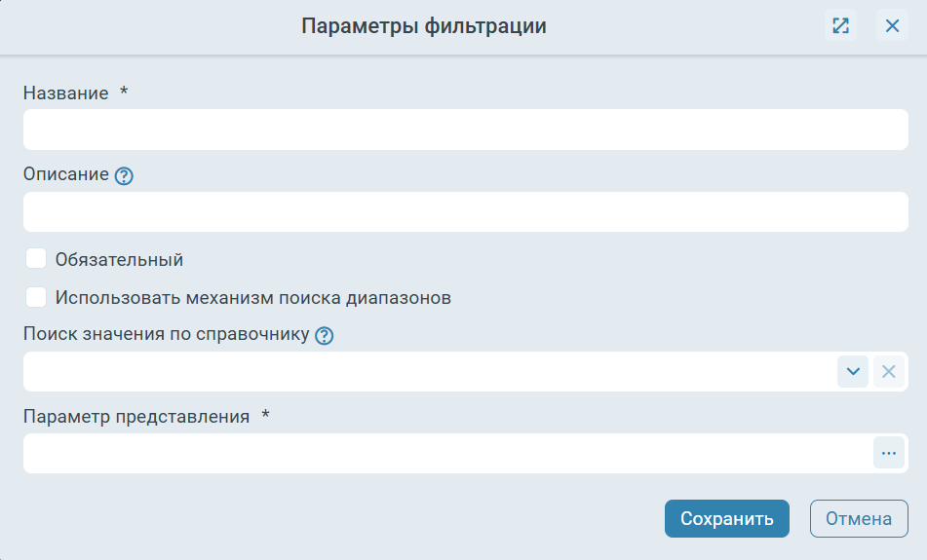Click the Название field label

pos(65,93)
